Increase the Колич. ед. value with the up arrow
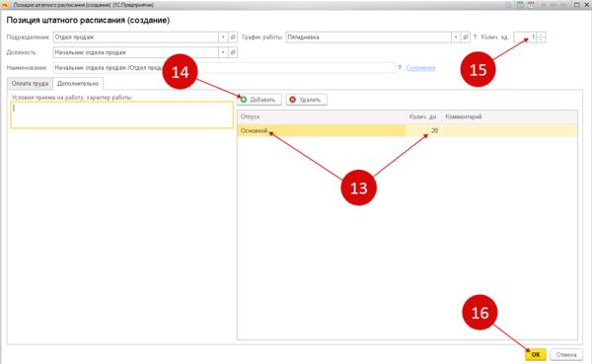 541,35
